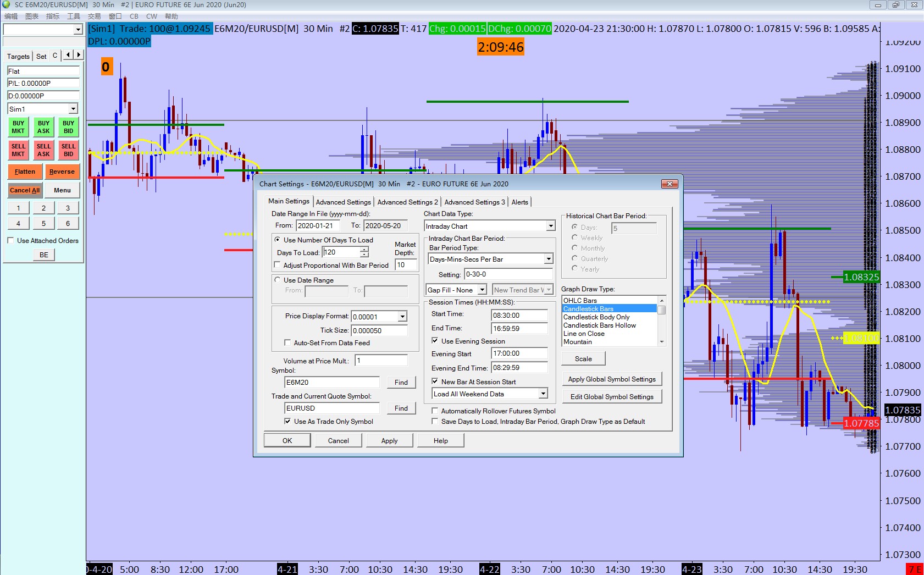Click the Help button
The height and width of the screenshot is (575, 924).
coord(440,440)
